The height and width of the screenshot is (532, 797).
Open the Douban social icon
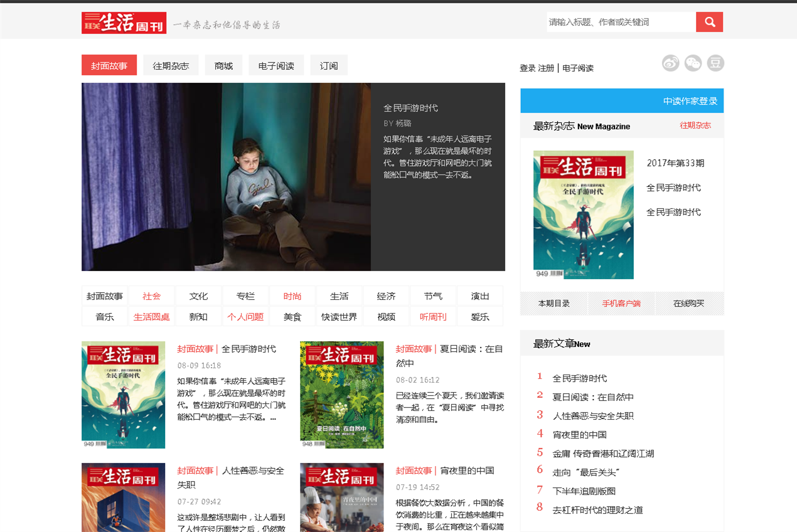pos(715,63)
